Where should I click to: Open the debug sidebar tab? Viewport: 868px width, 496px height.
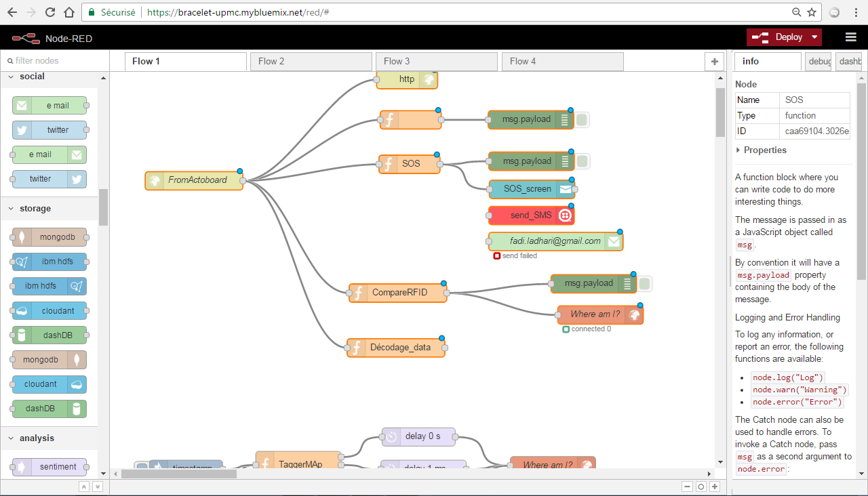point(818,61)
